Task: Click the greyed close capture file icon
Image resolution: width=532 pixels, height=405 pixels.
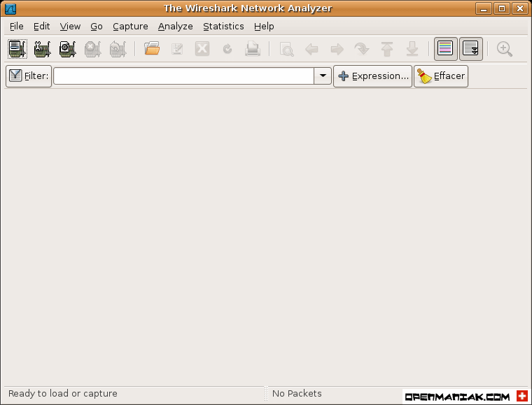Action: coord(202,49)
